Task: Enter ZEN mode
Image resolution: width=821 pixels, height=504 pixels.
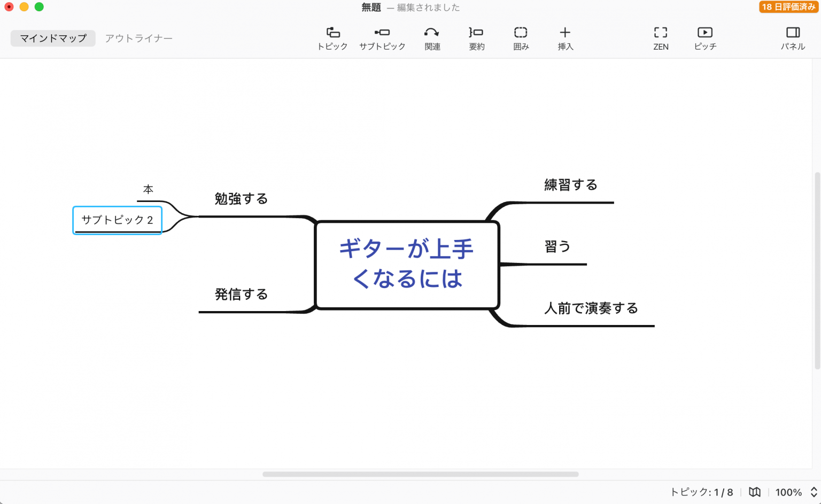Action: point(661,38)
